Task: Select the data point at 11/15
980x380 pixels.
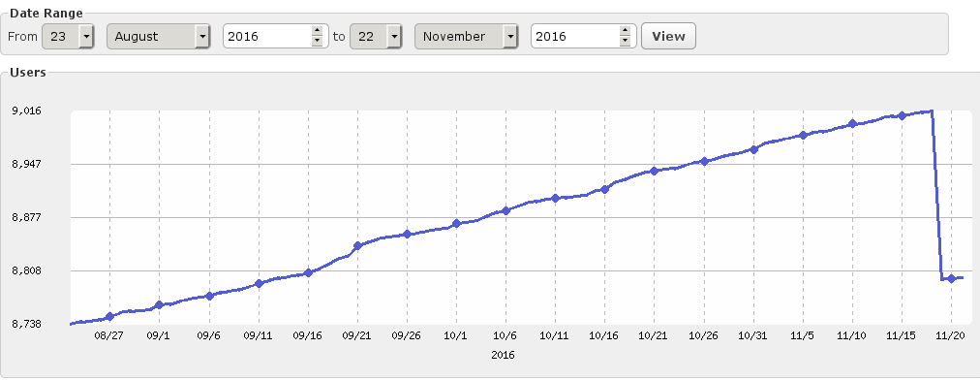Action: click(902, 115)
